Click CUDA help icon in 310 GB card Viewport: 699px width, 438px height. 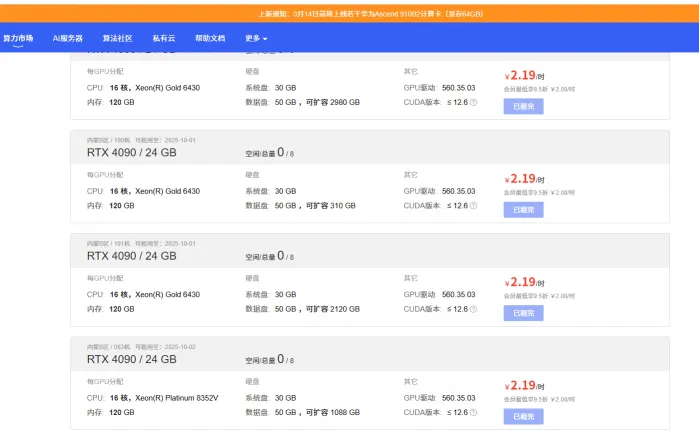(473, 206)
